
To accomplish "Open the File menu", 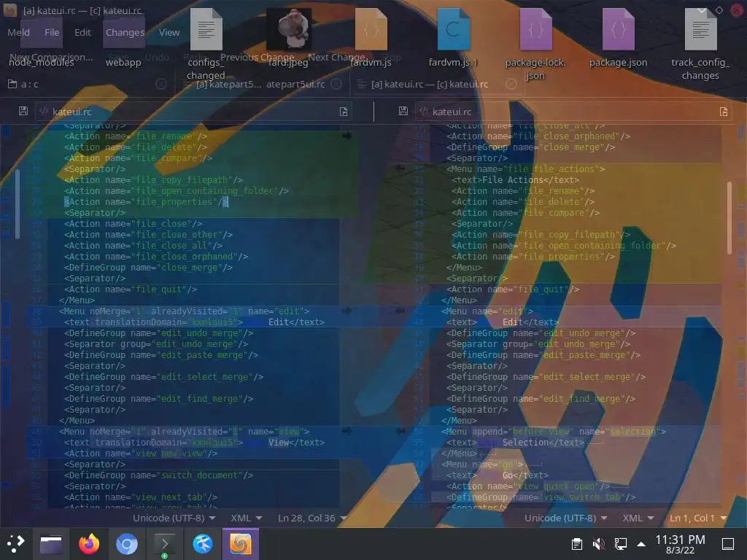I will click(x=52, y=32).
